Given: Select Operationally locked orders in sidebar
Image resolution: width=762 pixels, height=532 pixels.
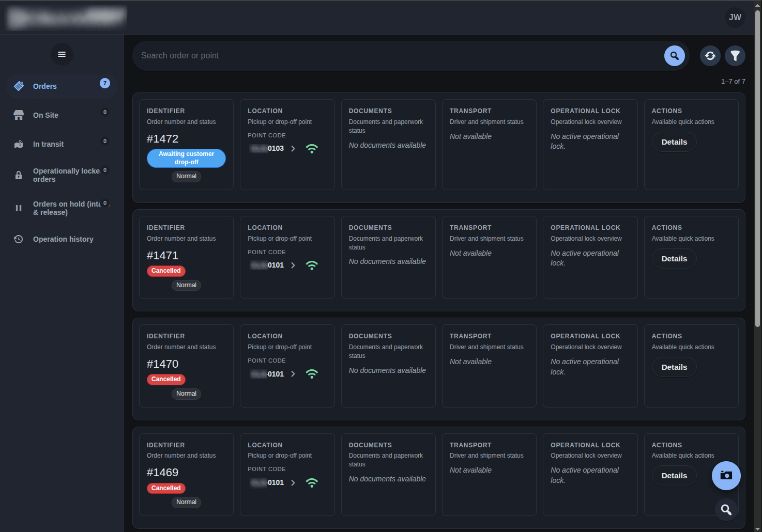Looking at the screenshot, I should (66, 175).
